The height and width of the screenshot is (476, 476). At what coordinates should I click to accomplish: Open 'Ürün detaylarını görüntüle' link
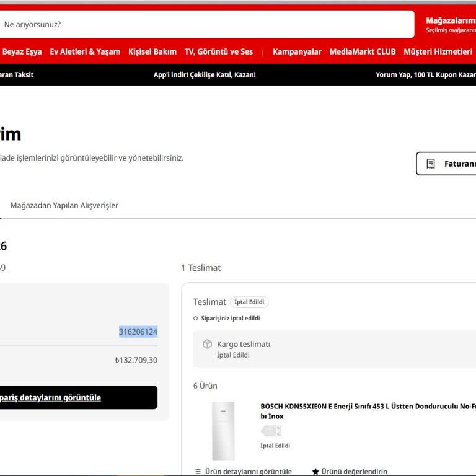tap(249, 471)
